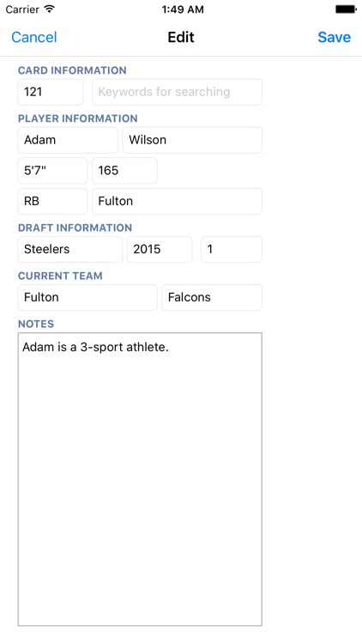Tap Cancel to discard edits

point(34,38)
